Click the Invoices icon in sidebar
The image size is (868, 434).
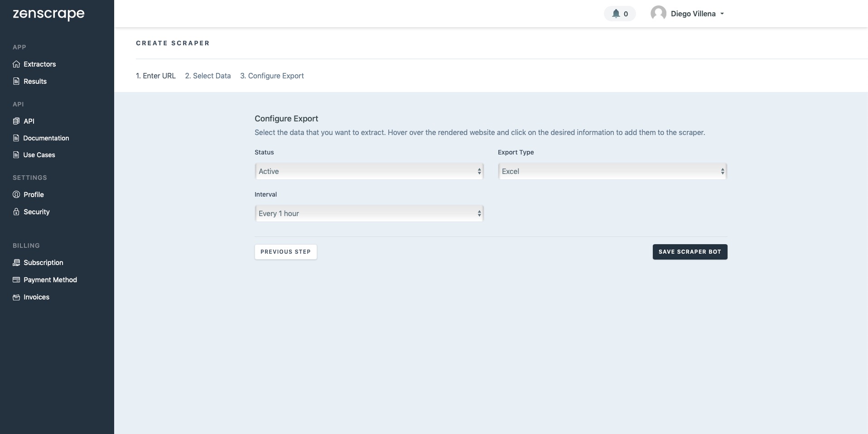point(16,297)
